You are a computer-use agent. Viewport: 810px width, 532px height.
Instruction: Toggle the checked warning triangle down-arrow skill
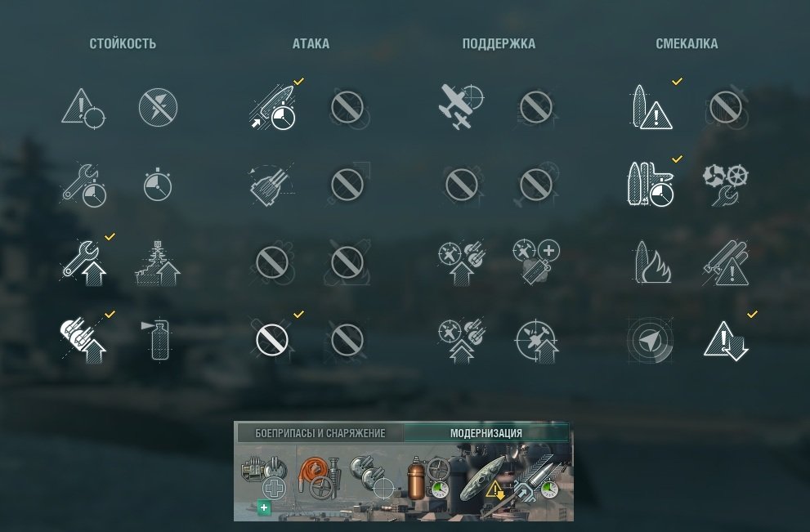tap(725, 340)
